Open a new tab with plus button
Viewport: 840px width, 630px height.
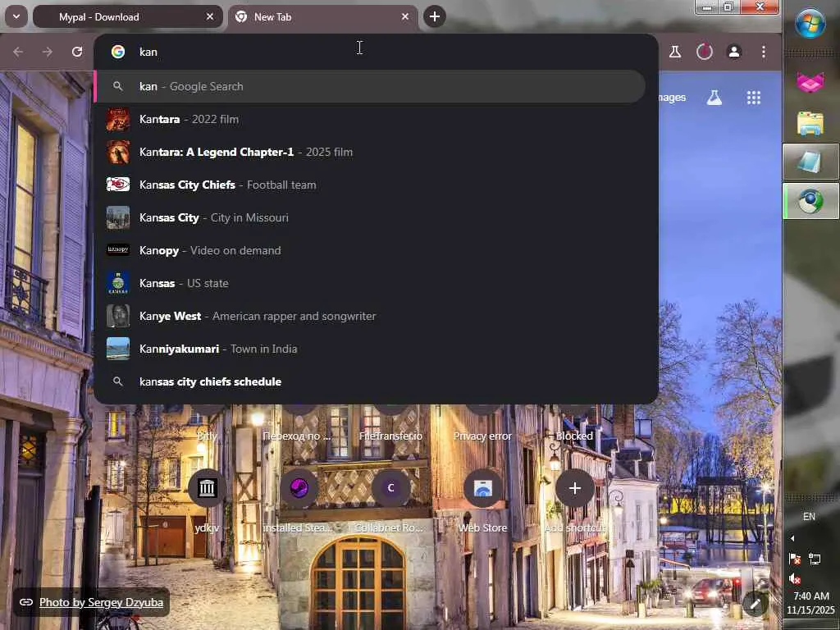coord(435,16)
